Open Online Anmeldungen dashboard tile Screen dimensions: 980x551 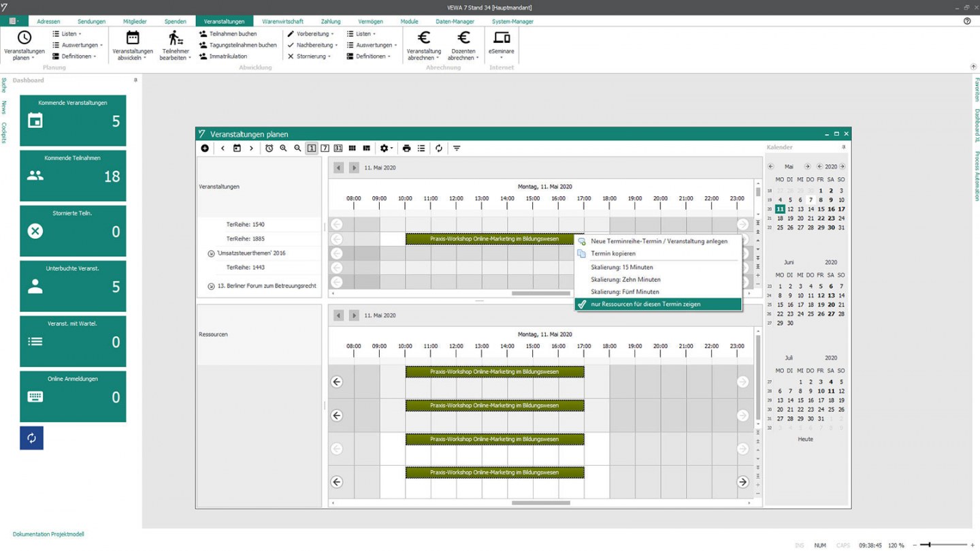[x=73, y=396]
